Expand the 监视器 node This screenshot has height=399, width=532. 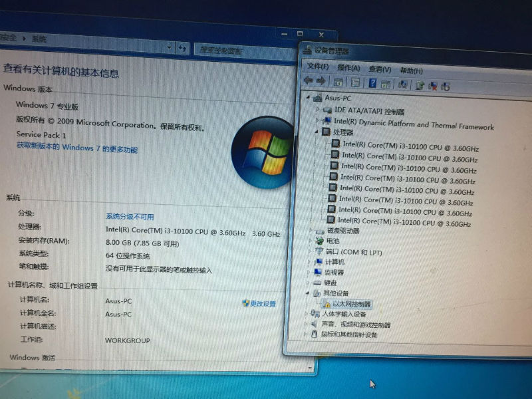pyautogui.click(x=308, y=272)
